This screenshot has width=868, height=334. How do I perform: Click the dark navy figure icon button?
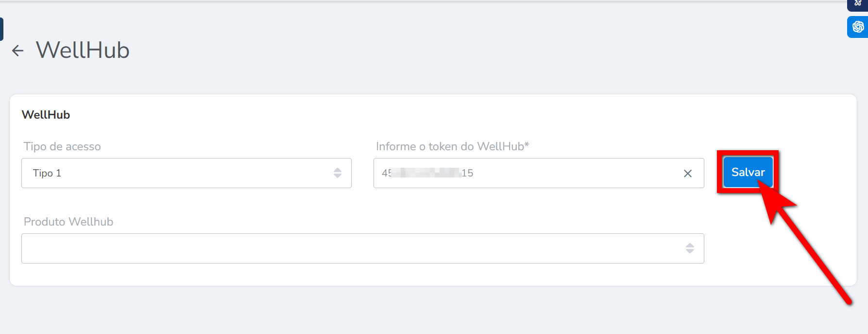click(x=858, y=4)
